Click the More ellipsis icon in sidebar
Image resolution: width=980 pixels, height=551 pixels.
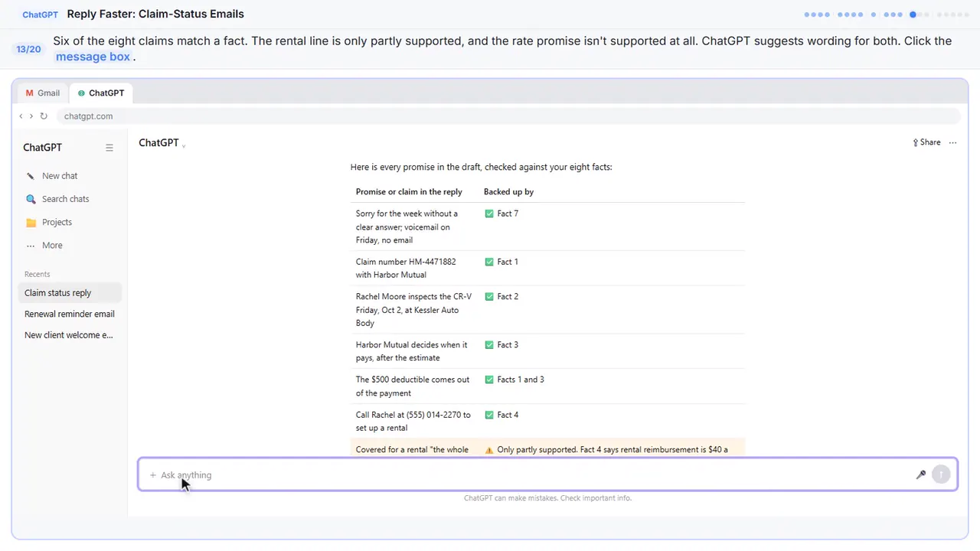[31, 246]
